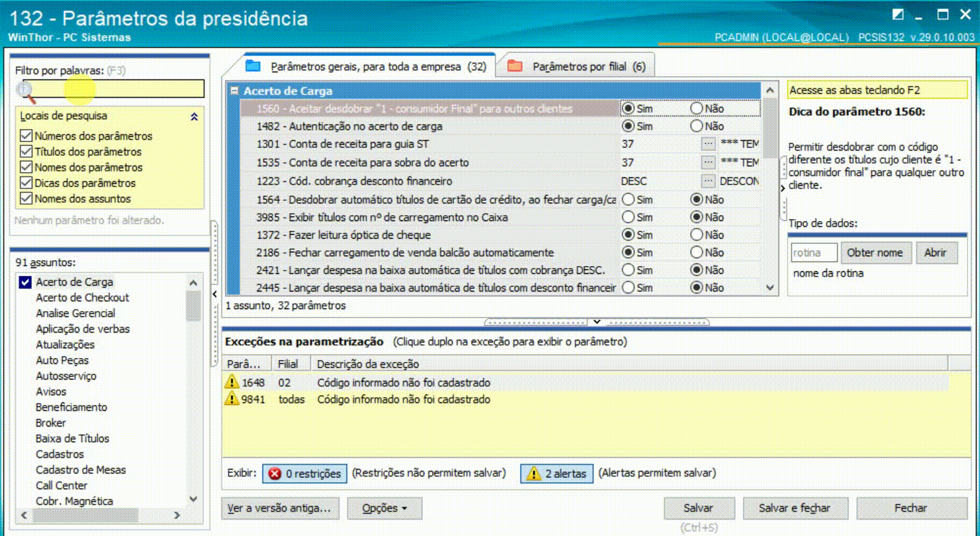Click the red X icon in 0 restrições
The image size is (980, 536).
click(x=275, y=473)
